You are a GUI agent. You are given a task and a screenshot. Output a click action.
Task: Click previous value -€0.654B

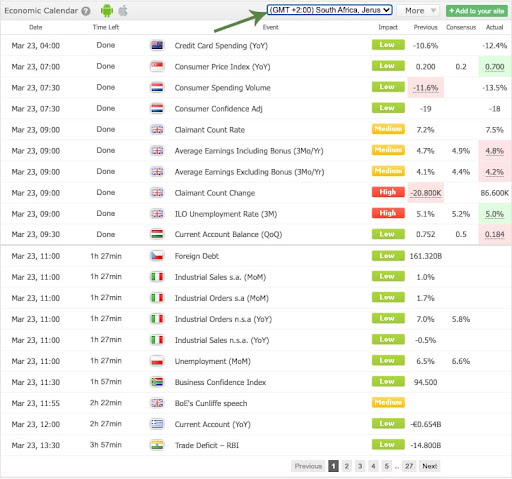point(425,424)
